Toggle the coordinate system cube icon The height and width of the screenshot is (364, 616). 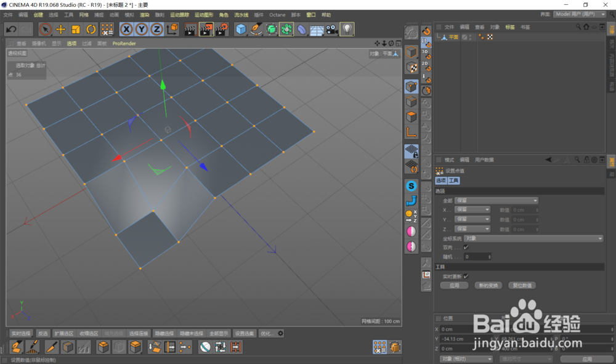tap(172, 30)
